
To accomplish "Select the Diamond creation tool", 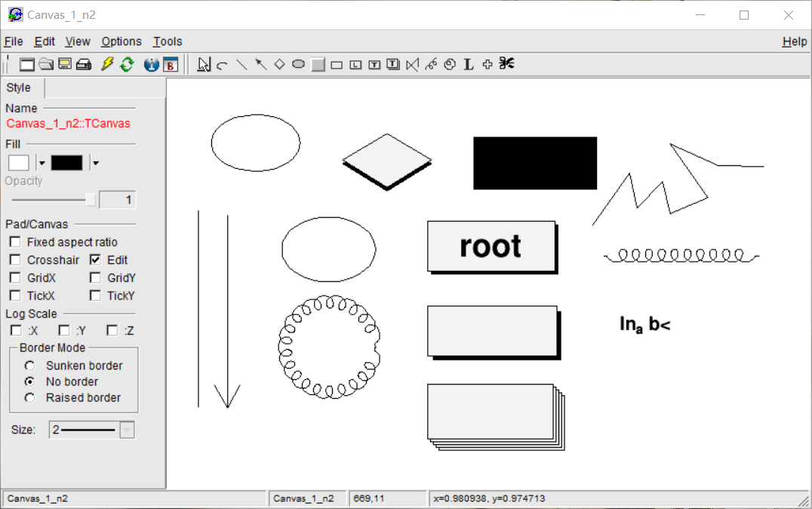I will click(x=279, y=65).
